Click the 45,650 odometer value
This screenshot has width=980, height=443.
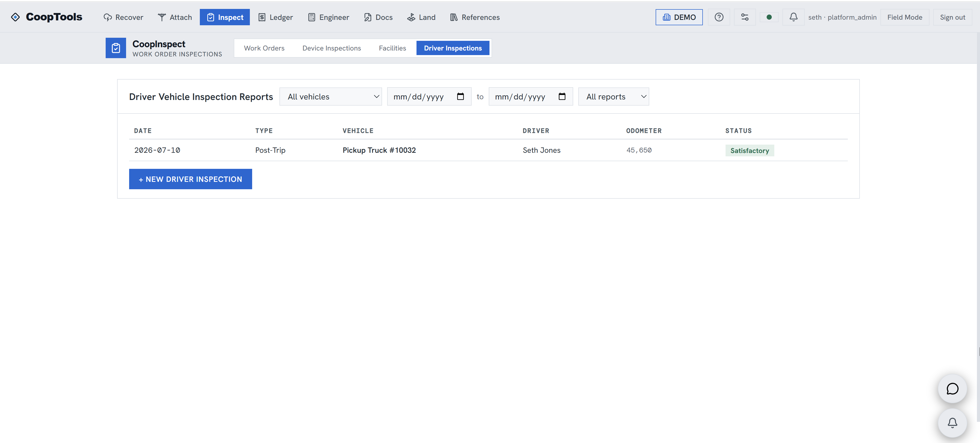click(639, 150)
